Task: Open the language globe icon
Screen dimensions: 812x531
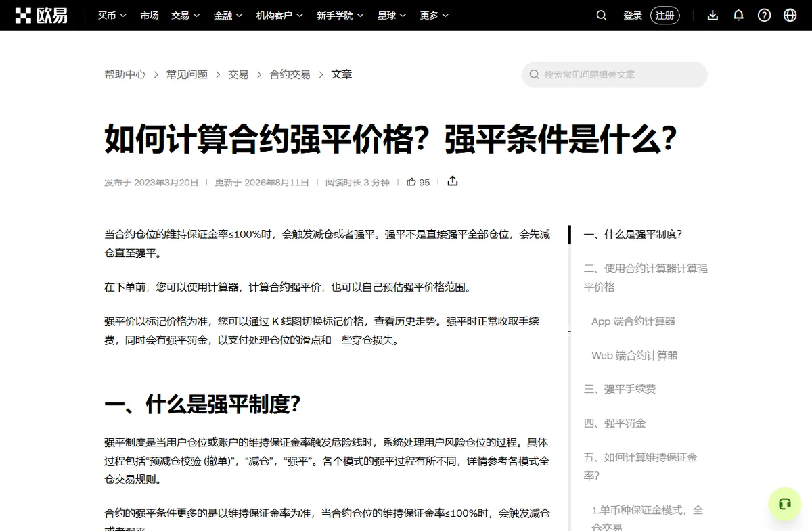Action: pyautogui.click(x=790, y=16)
